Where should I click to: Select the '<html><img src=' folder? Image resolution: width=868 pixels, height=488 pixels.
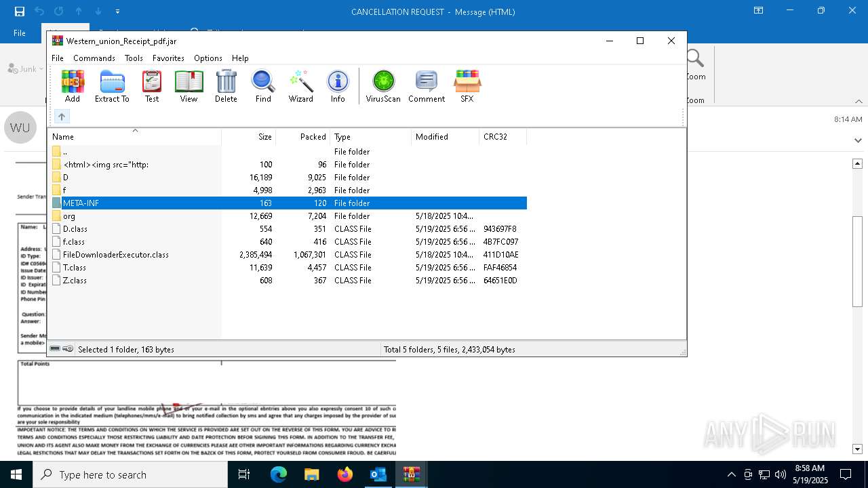coord(288,164)
